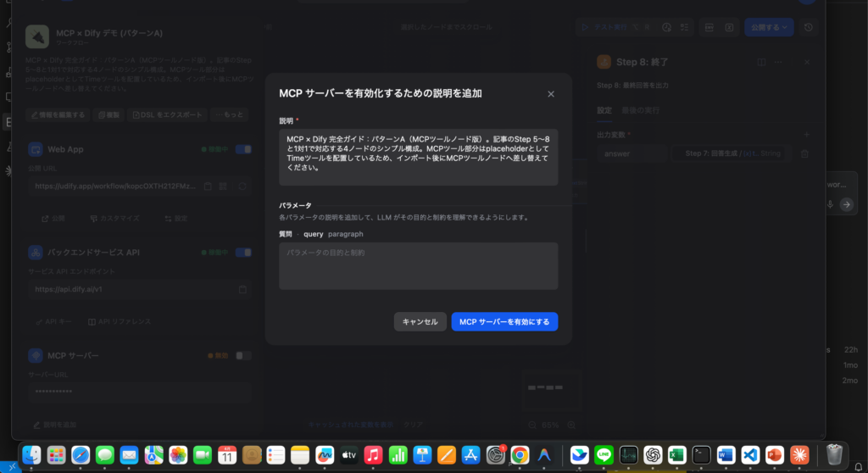Click the zoom percentage value
The image size is (868, 473).
click(550, 426)
